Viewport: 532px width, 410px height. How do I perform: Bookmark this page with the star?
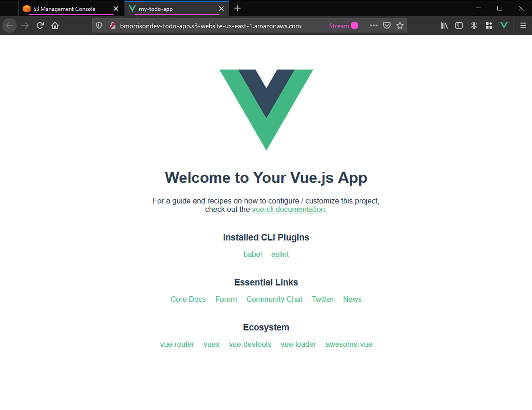(400, 26)
